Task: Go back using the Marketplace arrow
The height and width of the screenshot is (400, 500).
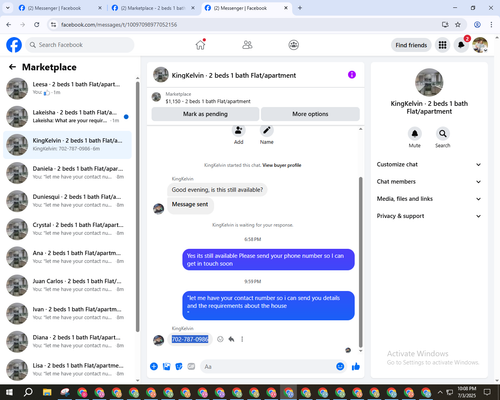Action: tap(12, 67)
